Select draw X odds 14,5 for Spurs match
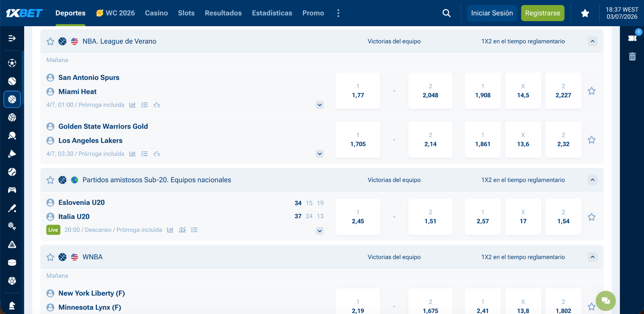Screen dimensions: 644x314 [523, 91]
